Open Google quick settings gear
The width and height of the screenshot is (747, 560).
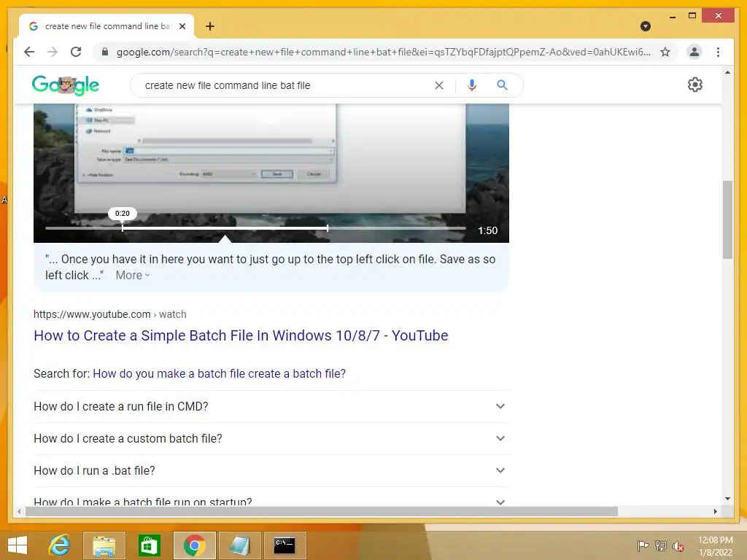tap(694, 85)
